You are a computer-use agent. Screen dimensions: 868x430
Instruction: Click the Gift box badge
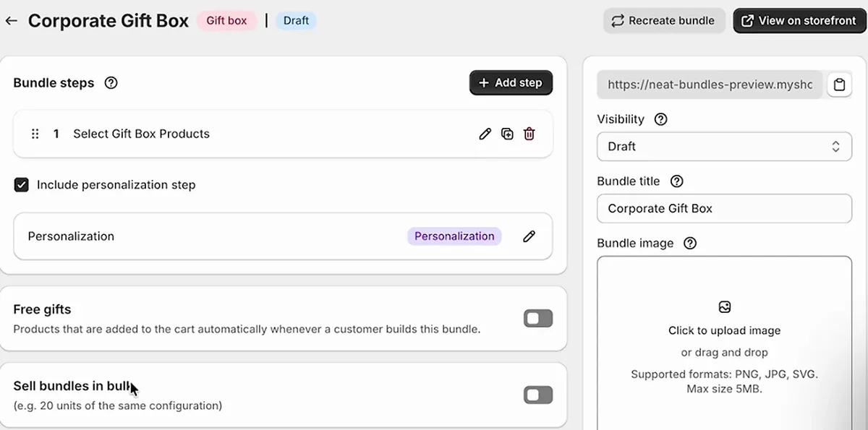(x=226, y=21)
